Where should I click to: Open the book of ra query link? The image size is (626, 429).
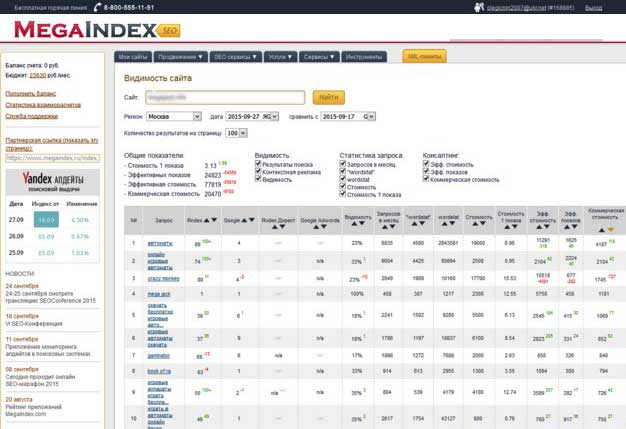159,371
